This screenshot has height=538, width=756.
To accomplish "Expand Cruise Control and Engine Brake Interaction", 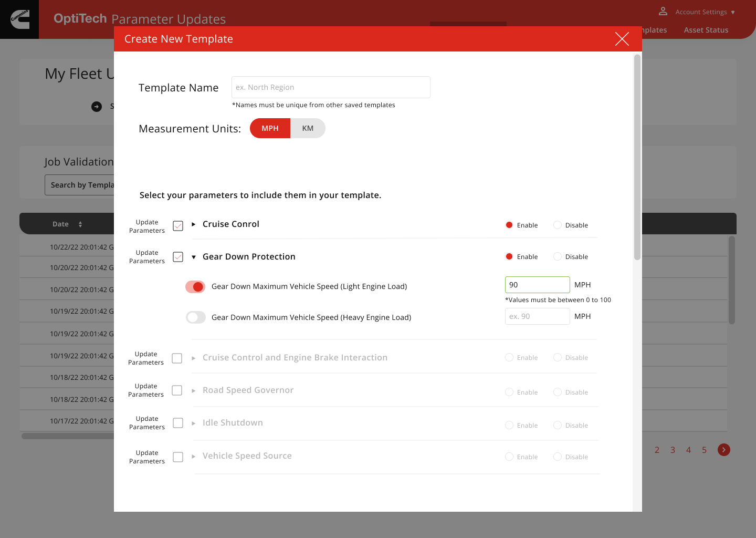I will pos(194,358).
